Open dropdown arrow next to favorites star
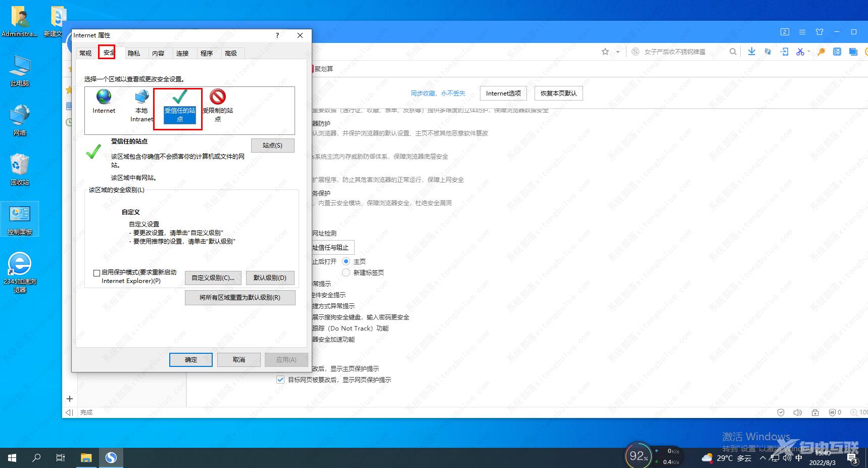The width and height of the screenshot is (868, 468). click(x=617, y=52)
